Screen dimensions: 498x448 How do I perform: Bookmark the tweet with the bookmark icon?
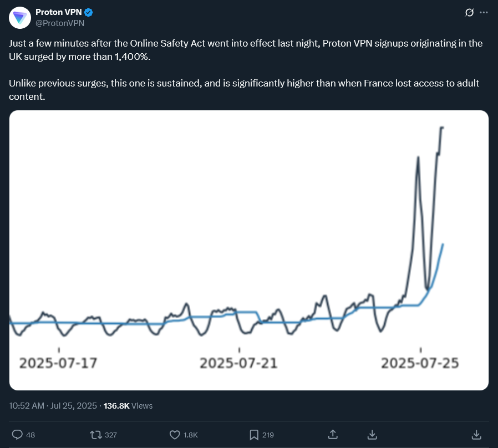click(254, 435)
